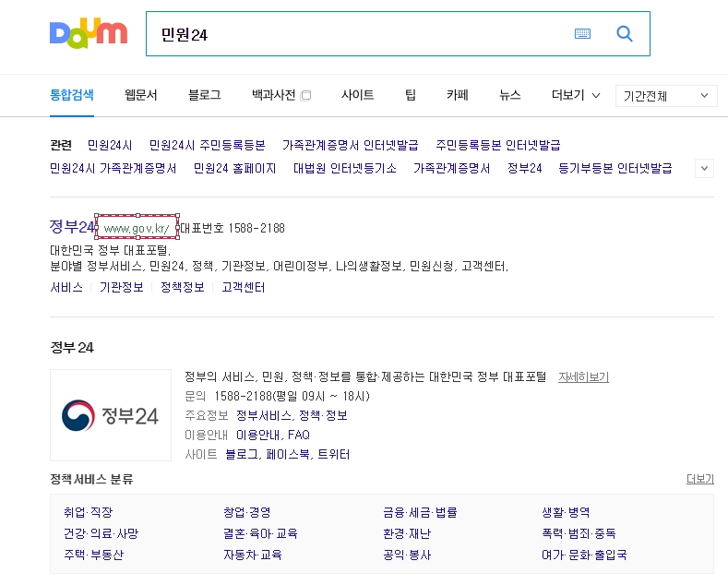Viewport: 728px width, 585px height.
Task: Select the 취업·직장 category
Action: pos(89,512)
